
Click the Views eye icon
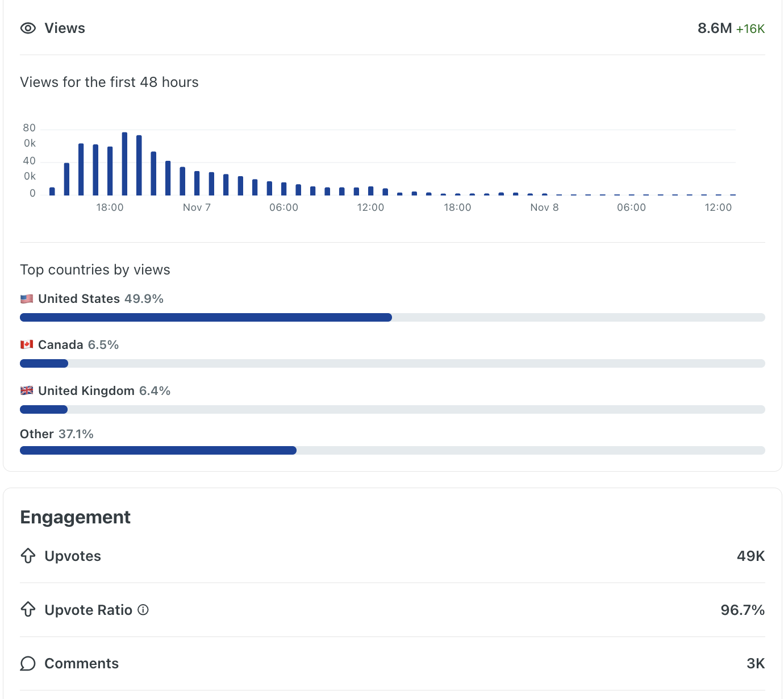[x=28, y=28]
